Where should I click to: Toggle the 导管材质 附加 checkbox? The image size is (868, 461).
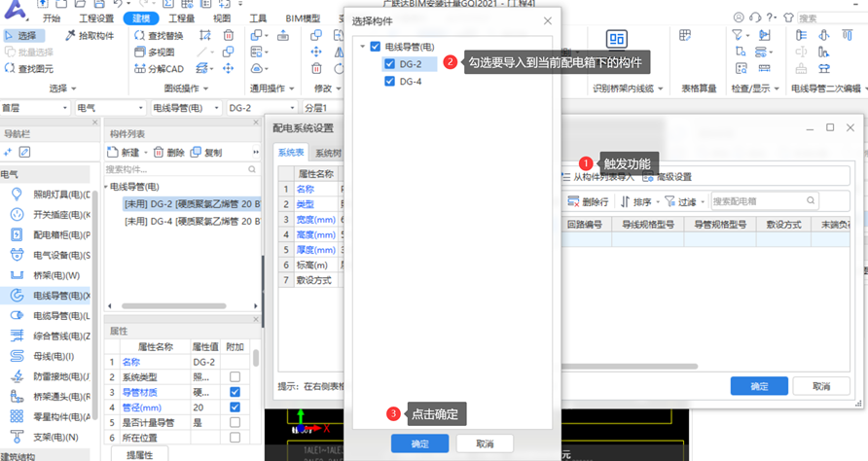pyautogui.click(x=235, y=392)
